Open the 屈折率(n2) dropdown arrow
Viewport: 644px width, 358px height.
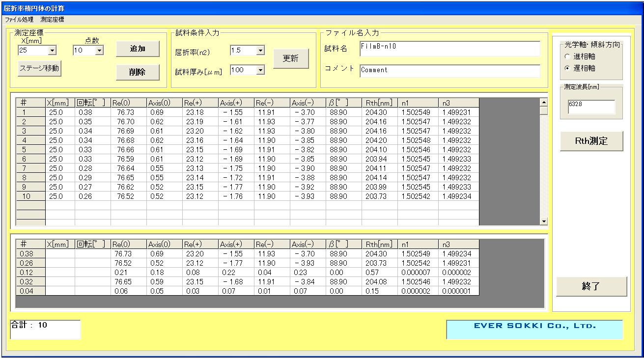pyautogui.click(x=261, y=50)
